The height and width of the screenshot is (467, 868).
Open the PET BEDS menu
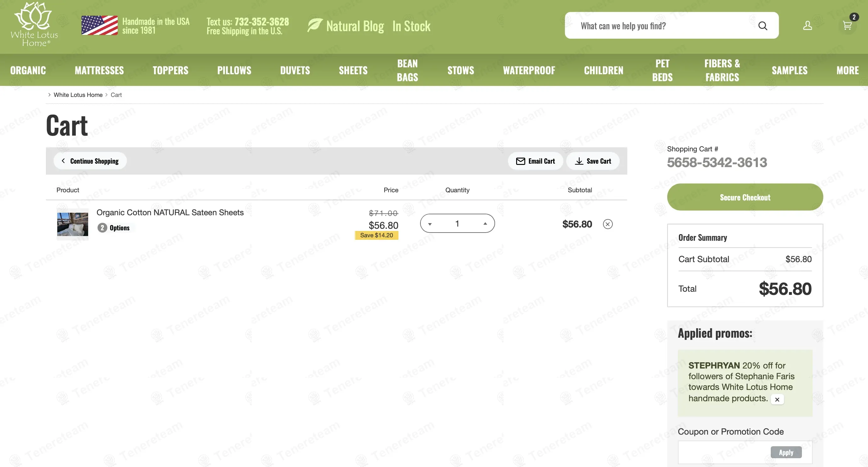(x=662, y=70)
